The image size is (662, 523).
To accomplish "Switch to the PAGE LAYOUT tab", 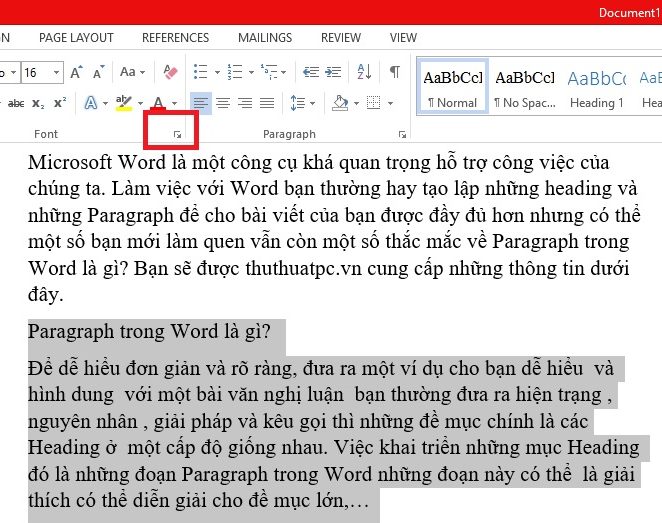I will tap(76, 38).
